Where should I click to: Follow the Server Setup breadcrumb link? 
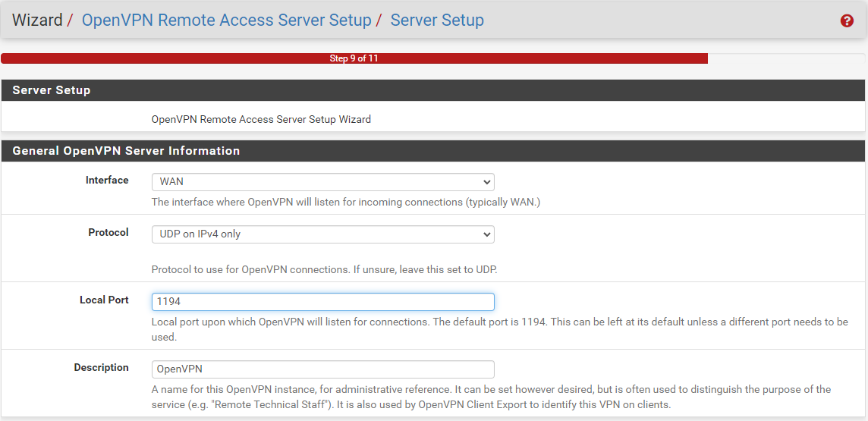[x=437, y=20]
